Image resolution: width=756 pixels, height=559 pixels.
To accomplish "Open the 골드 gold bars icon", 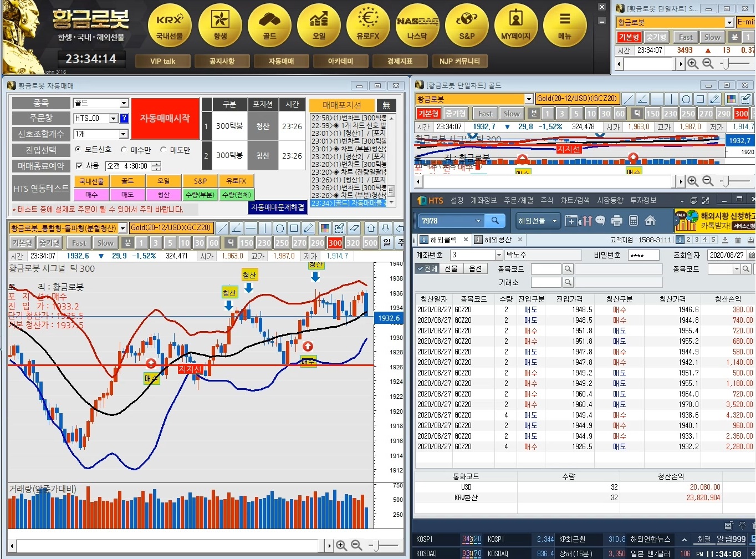I will point(269,25).
